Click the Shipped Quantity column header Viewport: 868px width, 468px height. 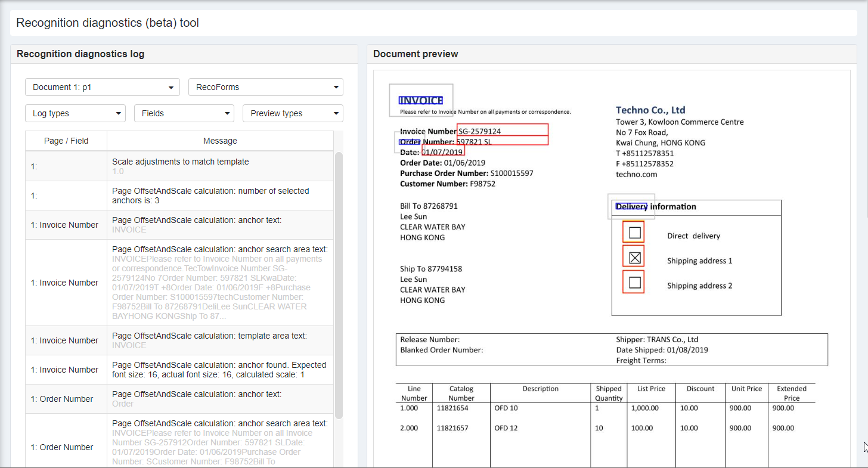[609, 393]
